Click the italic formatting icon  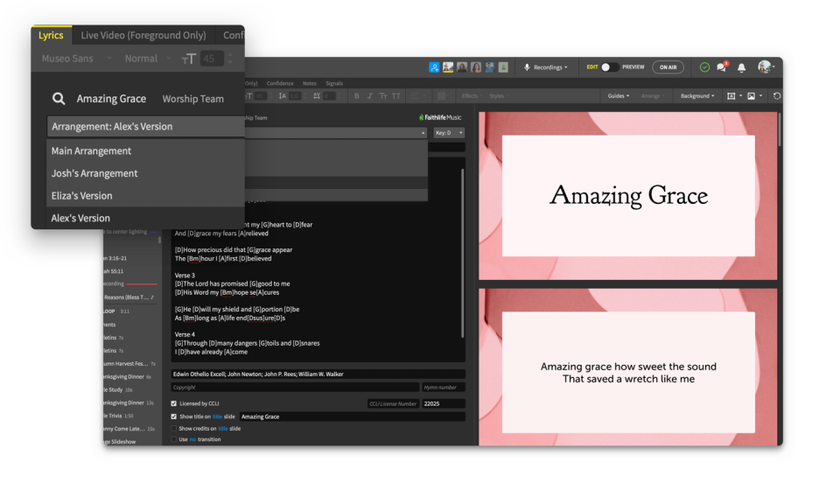(370, 95)
